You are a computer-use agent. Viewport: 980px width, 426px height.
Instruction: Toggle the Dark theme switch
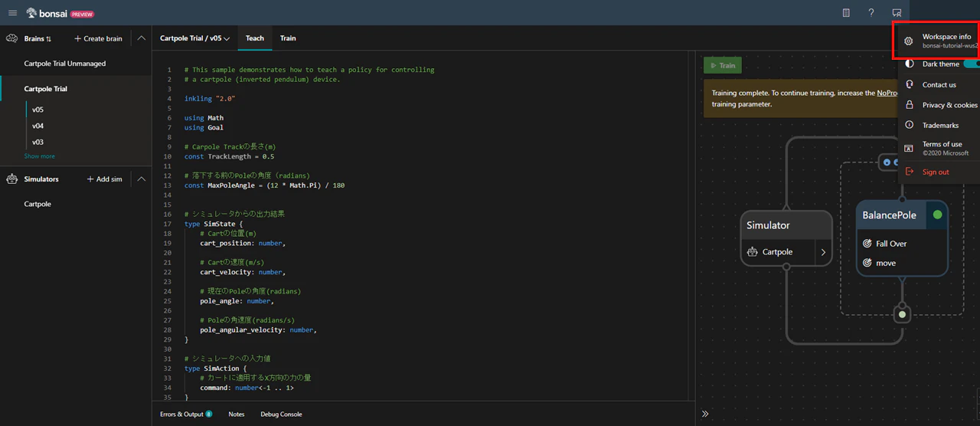pos(972,64)
